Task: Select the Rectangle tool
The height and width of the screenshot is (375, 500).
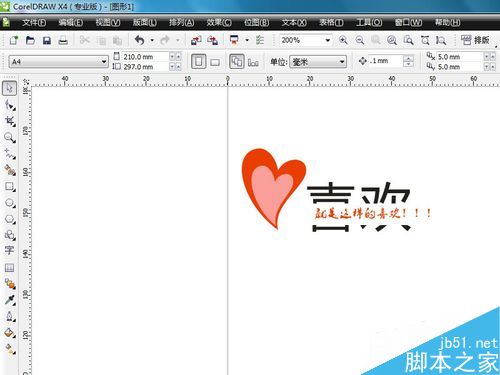Action: tap(9, 186)
